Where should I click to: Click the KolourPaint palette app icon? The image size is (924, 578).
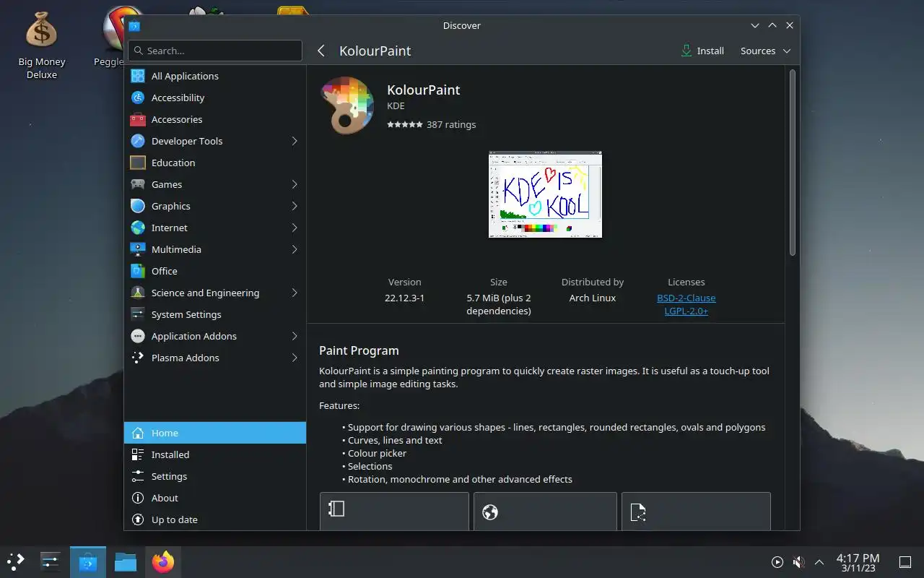click(x=347, y=106)
